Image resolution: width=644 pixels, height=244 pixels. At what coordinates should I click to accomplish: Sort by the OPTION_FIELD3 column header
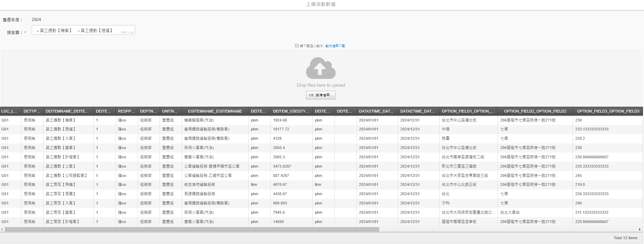pos(607,111)
